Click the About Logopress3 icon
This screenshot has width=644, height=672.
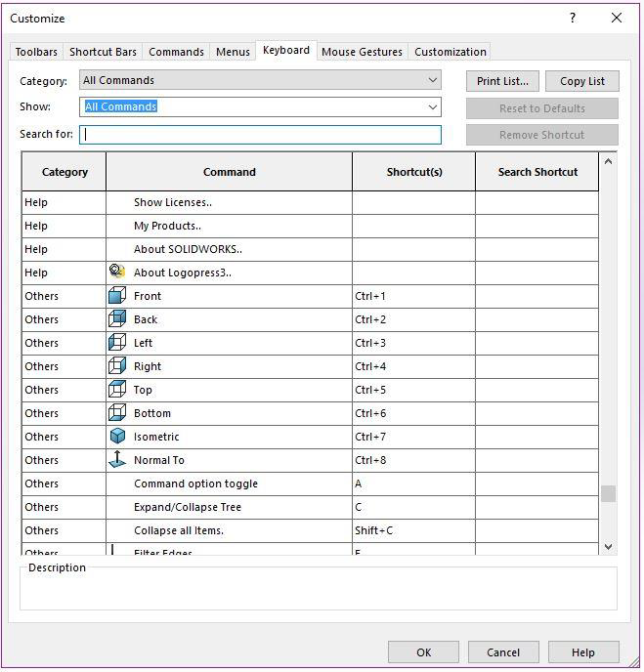click(117, 273)
